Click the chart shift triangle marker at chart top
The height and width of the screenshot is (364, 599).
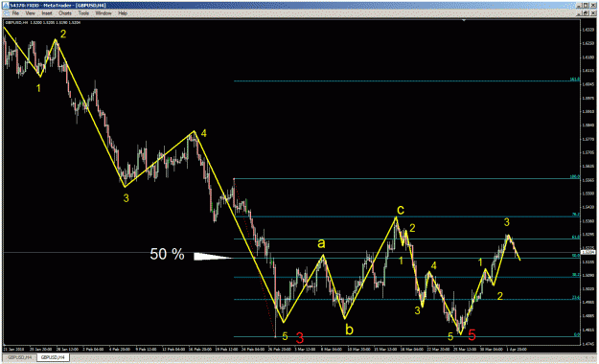pyautogui.click(x=464, y=20)
